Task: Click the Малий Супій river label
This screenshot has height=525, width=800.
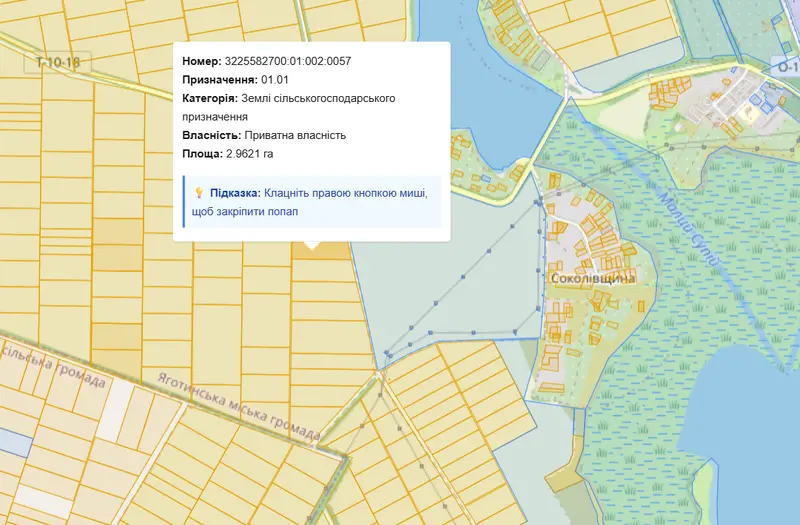Action: point(688,231)
